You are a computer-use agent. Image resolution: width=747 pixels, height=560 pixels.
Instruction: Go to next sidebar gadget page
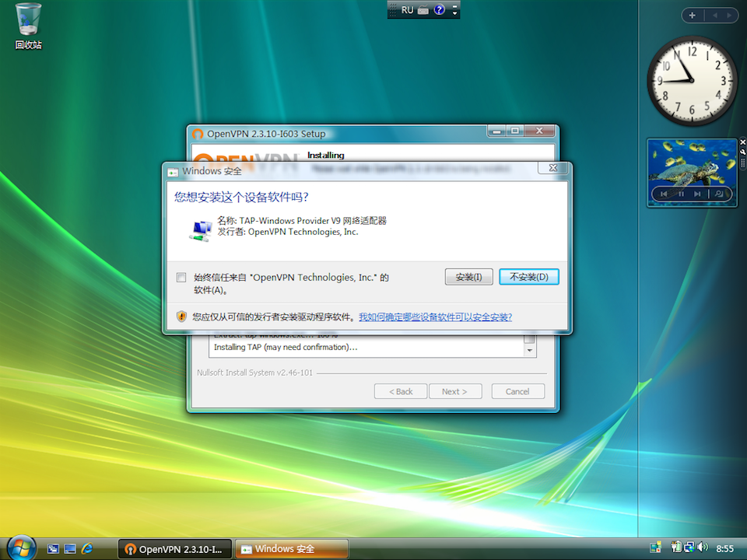[x=729, y=16]
